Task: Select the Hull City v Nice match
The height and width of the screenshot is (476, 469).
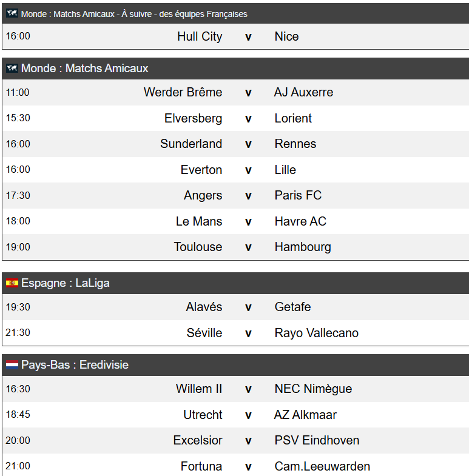Action: [236, 36]
